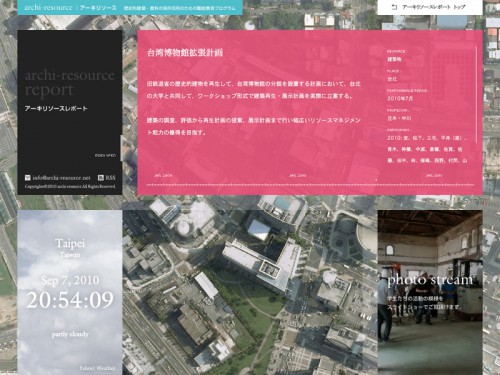The height and width of the screenshot is (375, 500).
Task: Click the return arrow icon at top right
Action: tap(394, 7)
